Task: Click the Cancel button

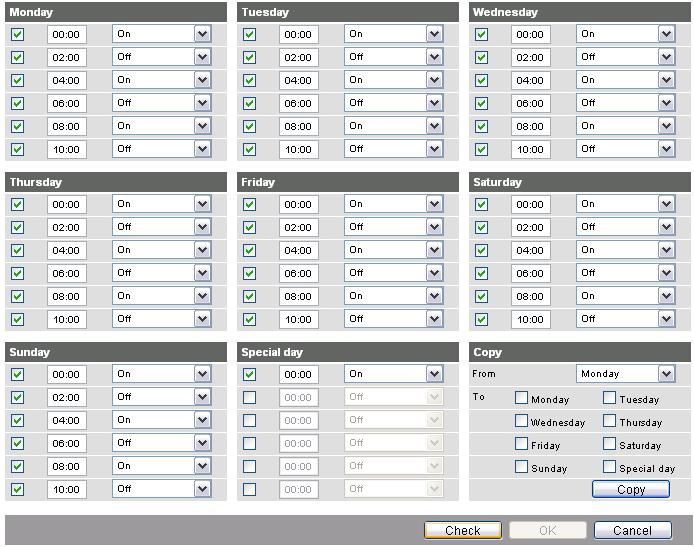Action: [633, 530]
